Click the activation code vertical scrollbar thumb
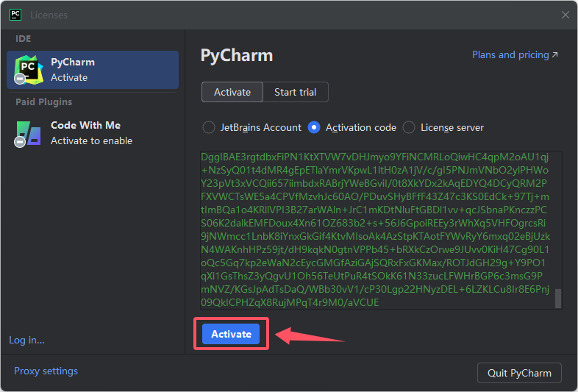 click(558, 298)
